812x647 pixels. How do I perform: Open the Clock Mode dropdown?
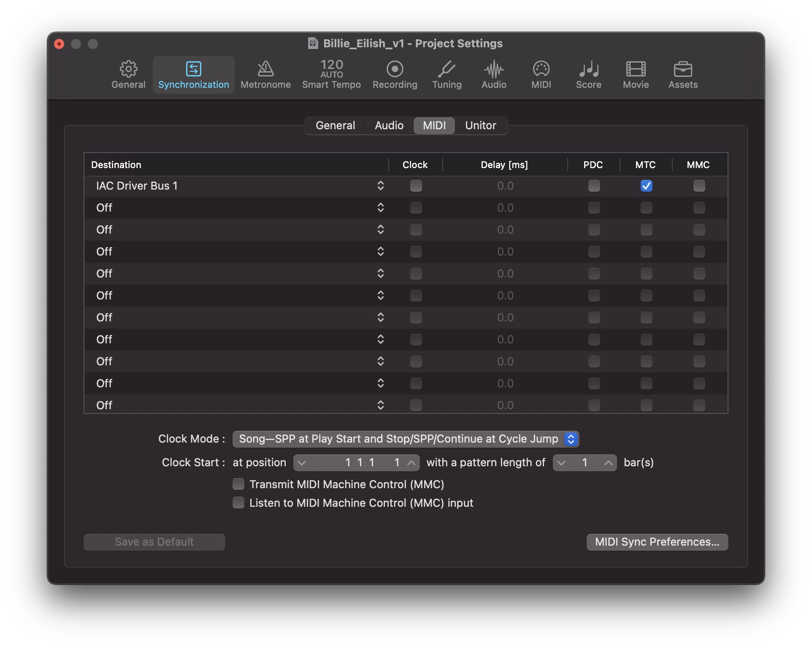[405, 439]
